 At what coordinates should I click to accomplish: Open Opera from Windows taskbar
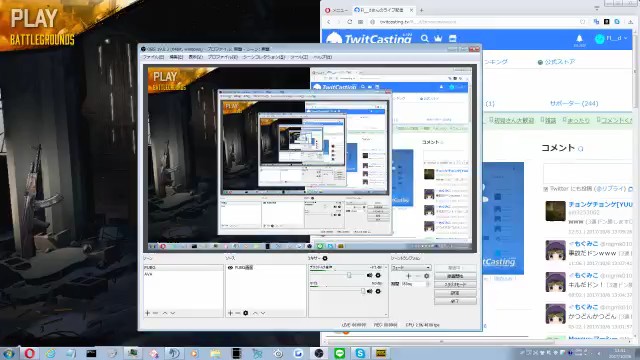[29, 353]
